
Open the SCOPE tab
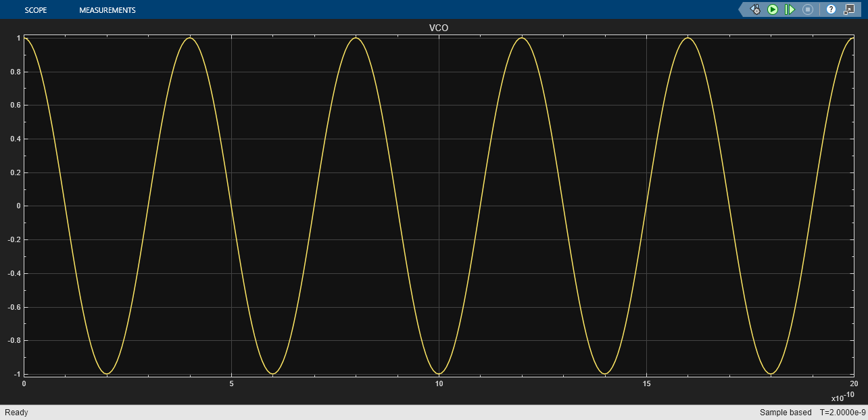(36, 9)
